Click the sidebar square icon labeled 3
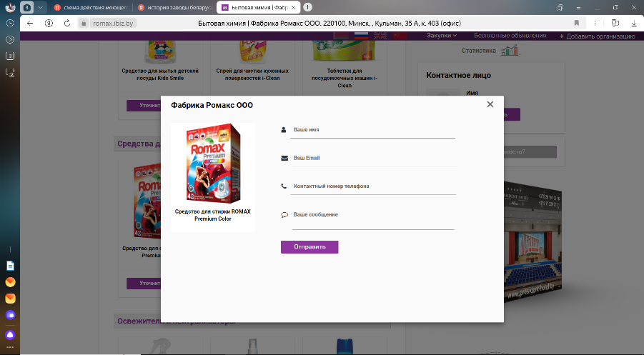 coord(10,56)
